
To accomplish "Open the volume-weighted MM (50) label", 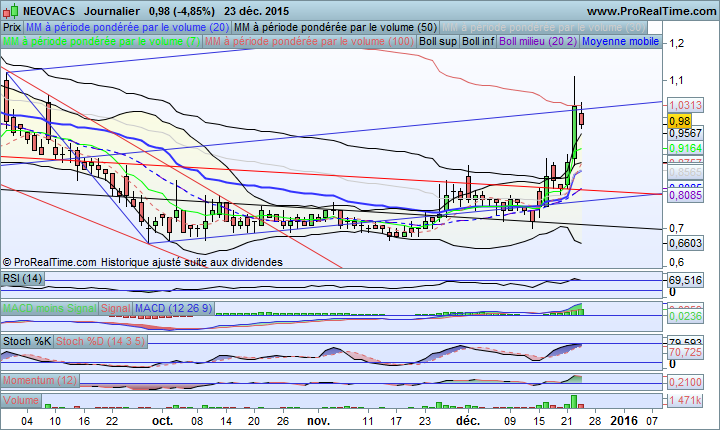I will (335, 27).
